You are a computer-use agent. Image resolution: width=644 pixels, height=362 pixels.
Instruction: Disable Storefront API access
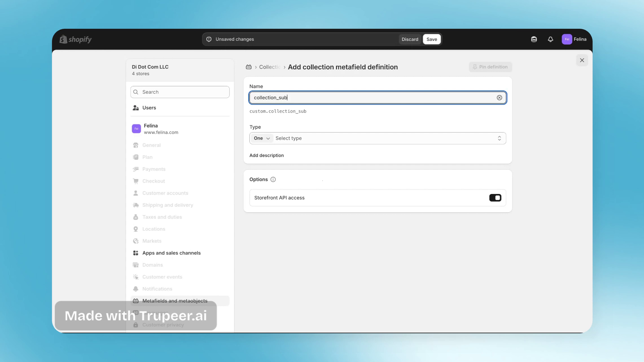[x=495, y=198]
